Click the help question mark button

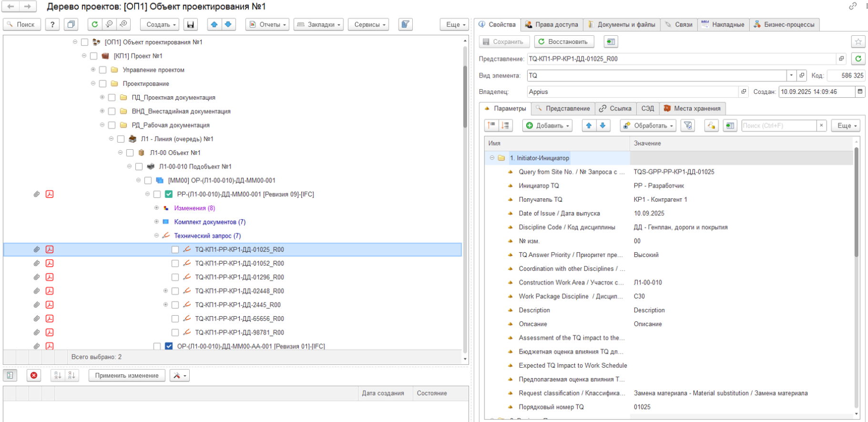(52, 25)
